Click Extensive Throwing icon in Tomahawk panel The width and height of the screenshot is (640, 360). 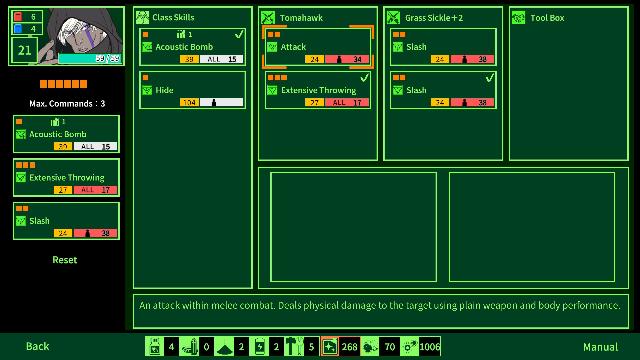tap(272, 90)
